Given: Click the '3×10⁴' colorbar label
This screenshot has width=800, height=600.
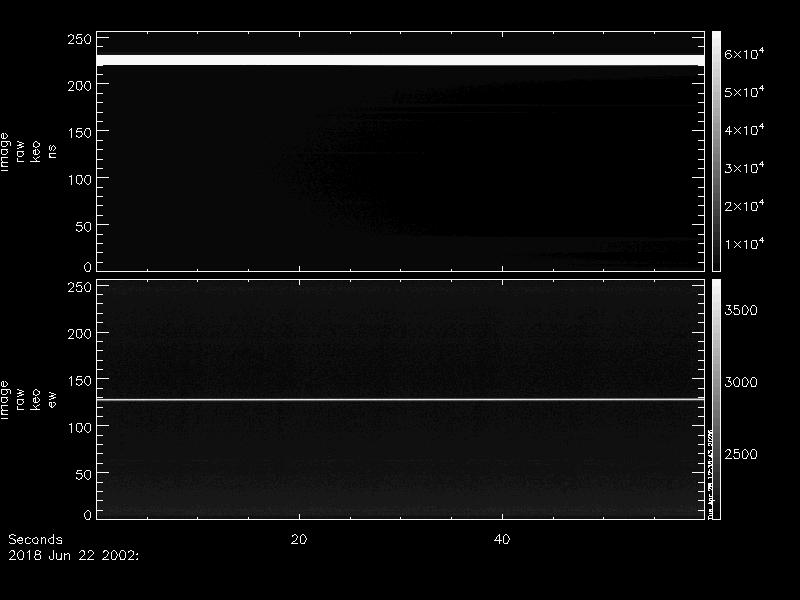Looking at the screenshot, I should click(744, 167).
